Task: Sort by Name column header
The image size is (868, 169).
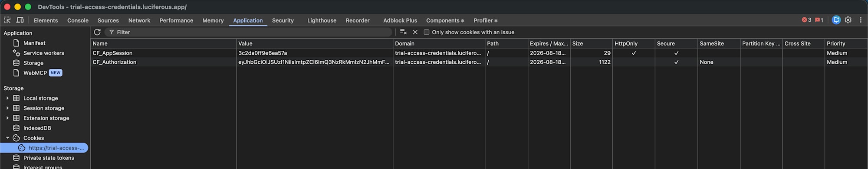Action: pos(163,43)
